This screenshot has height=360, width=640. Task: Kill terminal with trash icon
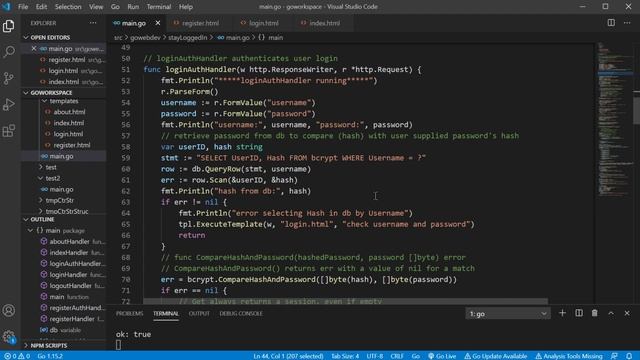point(594,313)
